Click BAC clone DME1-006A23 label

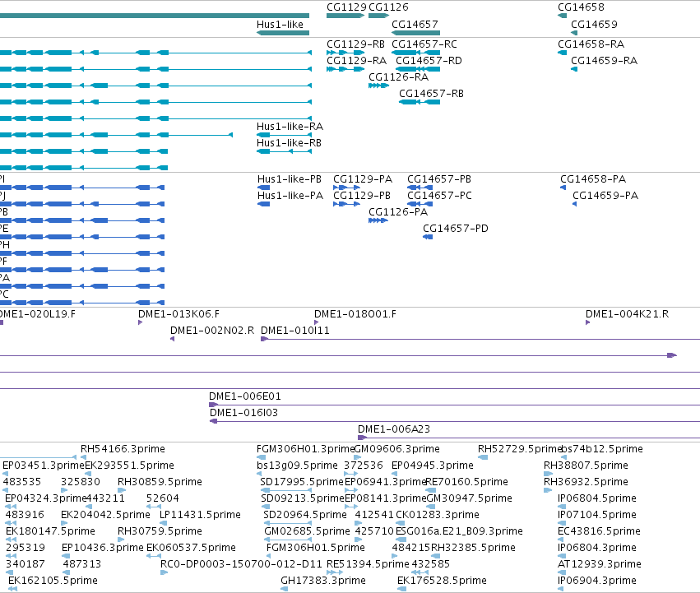(x=394, y=429)
